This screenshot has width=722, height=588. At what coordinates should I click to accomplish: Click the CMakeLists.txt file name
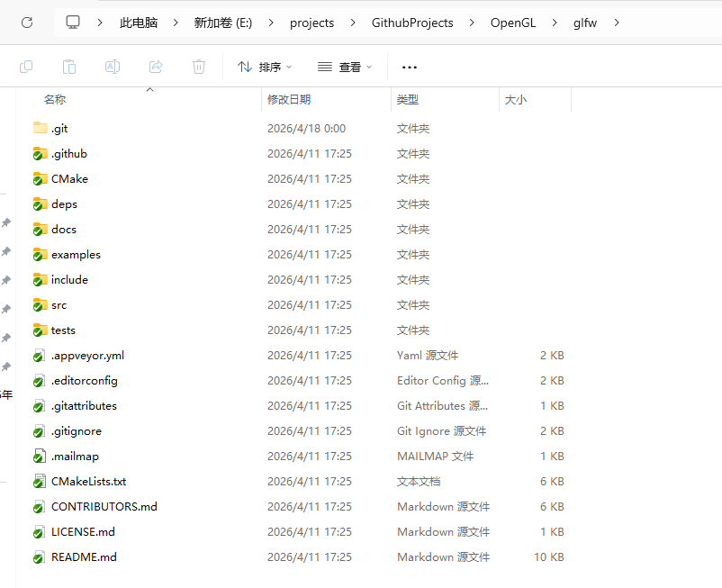click(x=89, y=481)
